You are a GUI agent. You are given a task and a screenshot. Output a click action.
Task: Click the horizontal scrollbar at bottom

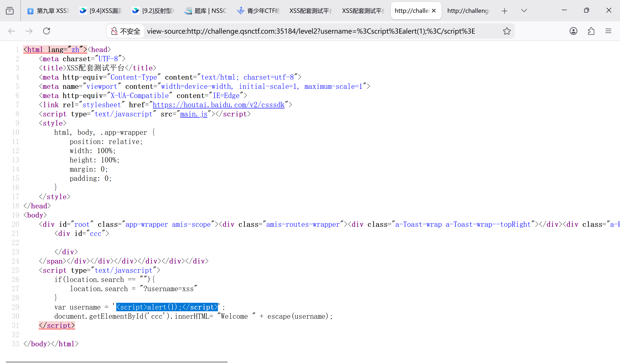[x=117, y=362]
